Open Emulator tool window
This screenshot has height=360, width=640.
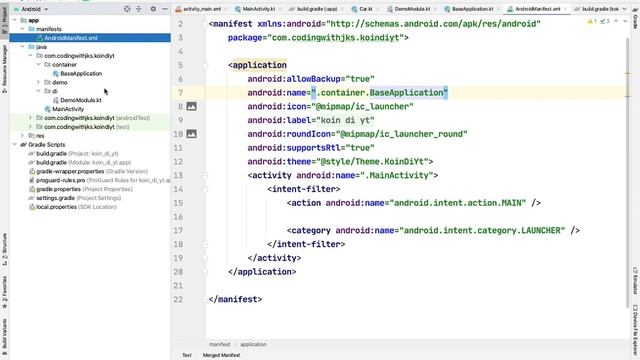tap(636, 280)
